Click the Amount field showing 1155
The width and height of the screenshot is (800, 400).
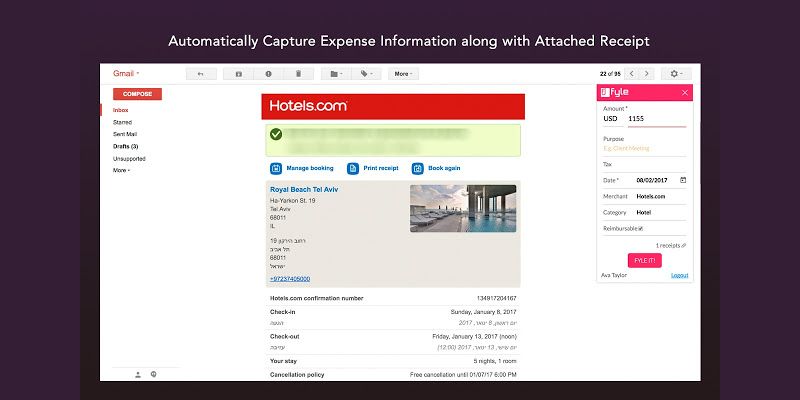[657, 119]
